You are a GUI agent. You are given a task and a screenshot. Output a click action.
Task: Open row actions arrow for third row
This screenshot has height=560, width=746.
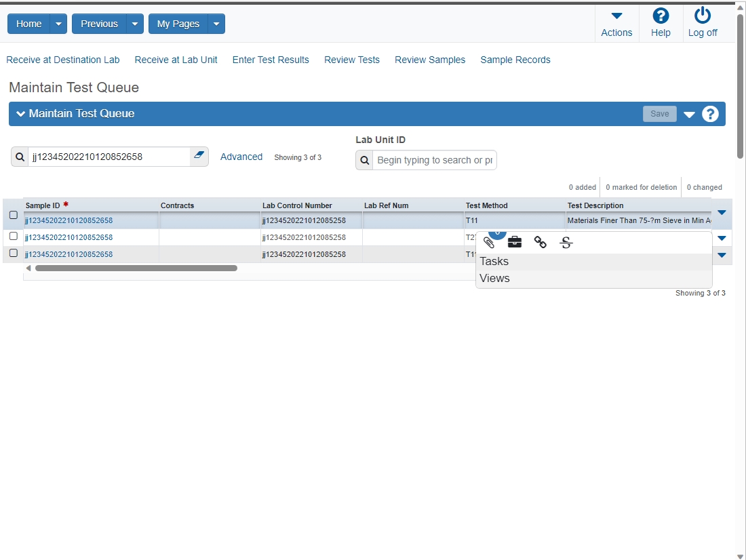[x=722, y=255]
